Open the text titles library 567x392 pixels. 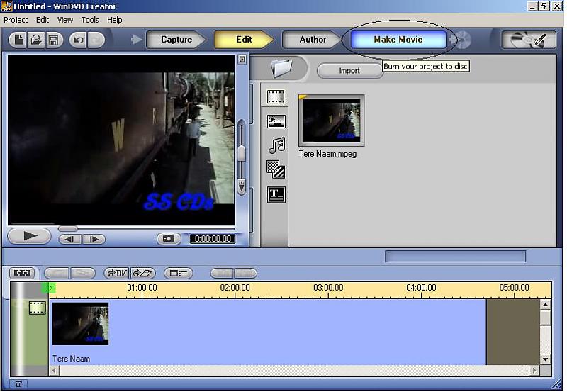(276, 194)
